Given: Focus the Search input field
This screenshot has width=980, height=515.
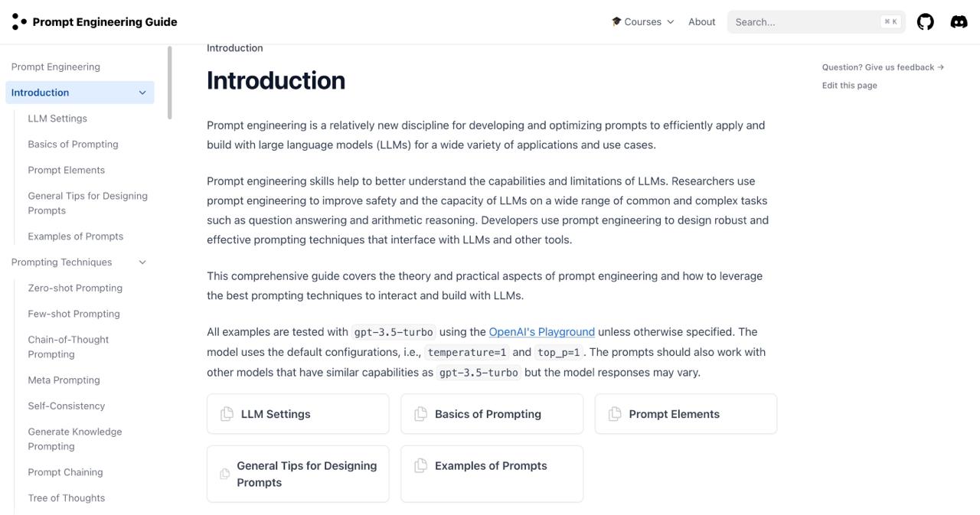Looking at the screenshot, I should point(805,21).
